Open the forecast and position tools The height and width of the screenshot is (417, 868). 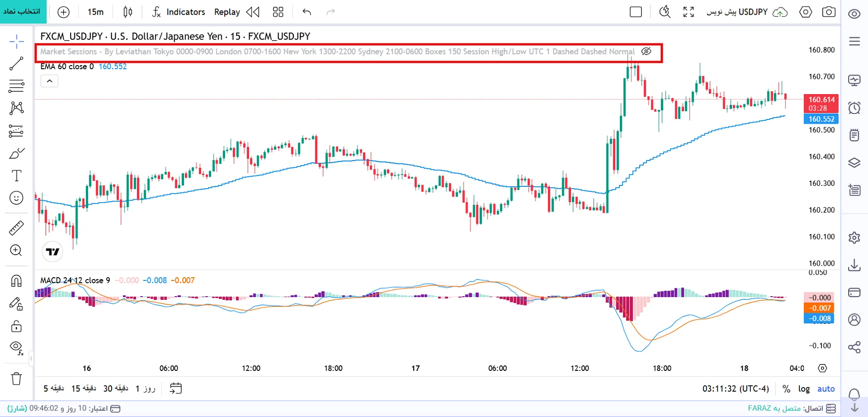tap(17, 131)
